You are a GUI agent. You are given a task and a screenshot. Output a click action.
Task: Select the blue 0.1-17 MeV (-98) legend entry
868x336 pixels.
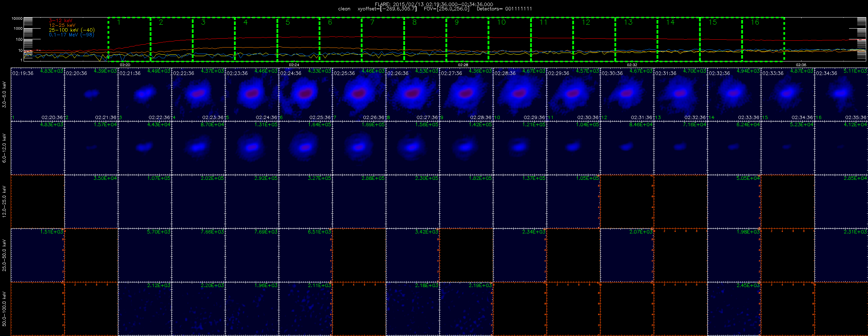71,35
